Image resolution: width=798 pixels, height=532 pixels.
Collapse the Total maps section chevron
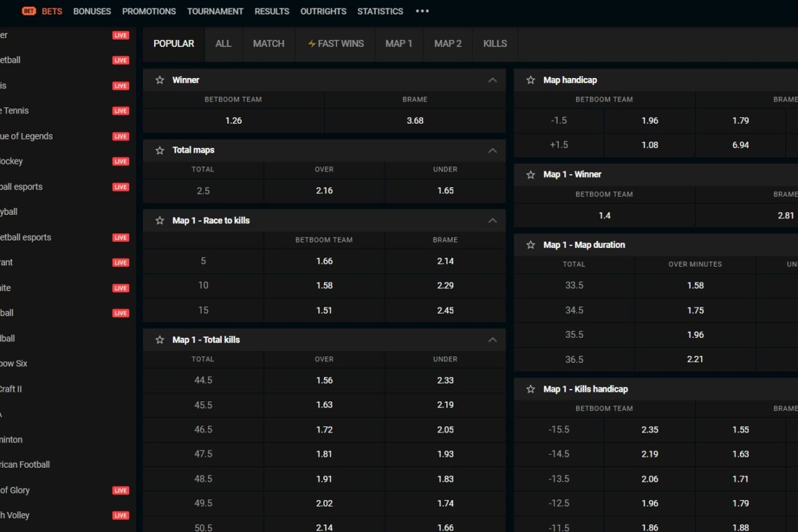(492, 151)
